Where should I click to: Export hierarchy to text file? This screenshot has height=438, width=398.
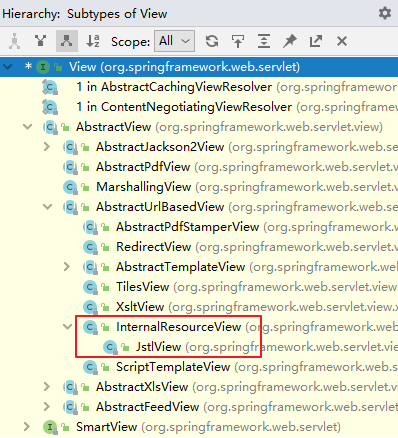pyautogui.click(x=316, y=41)
